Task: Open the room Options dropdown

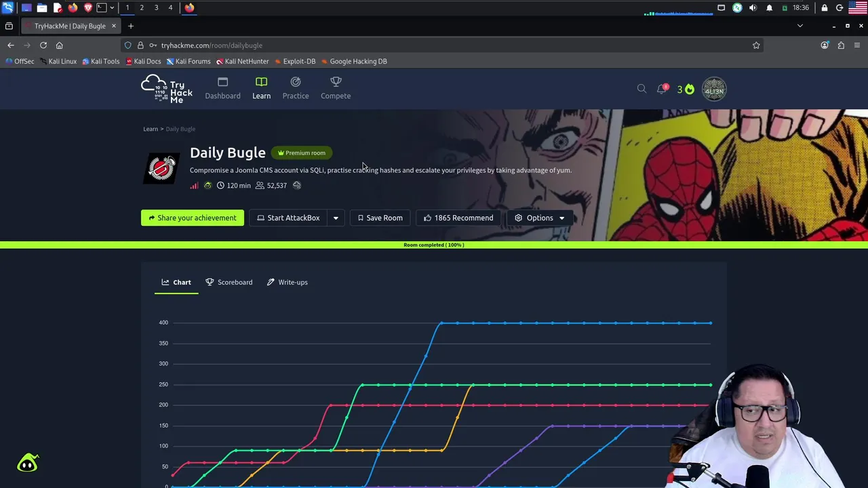Action: click(x=540, y=218)
